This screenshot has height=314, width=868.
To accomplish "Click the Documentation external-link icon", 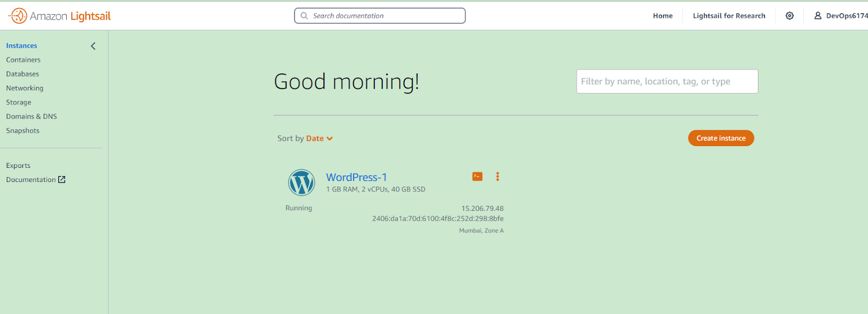I will pos(62,180).
